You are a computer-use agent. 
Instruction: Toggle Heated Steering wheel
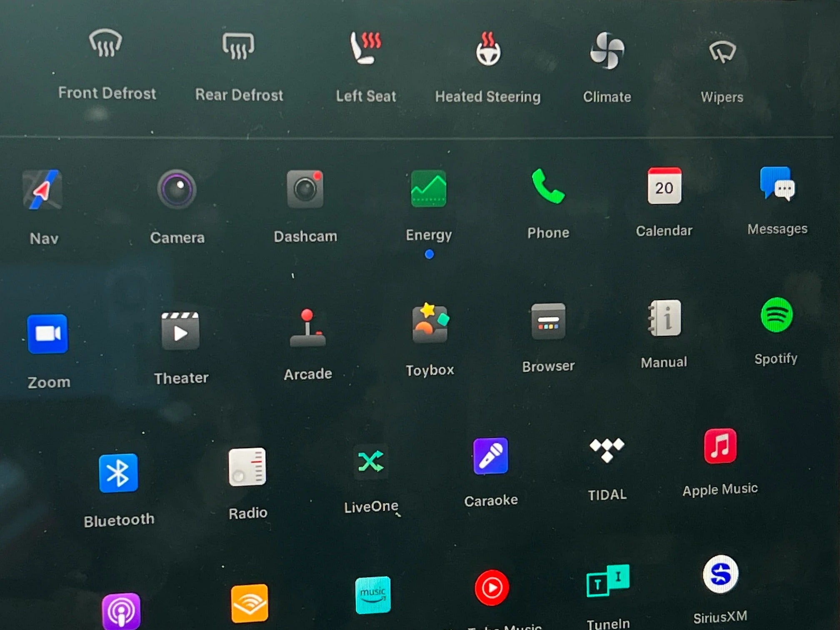point(488,49)
